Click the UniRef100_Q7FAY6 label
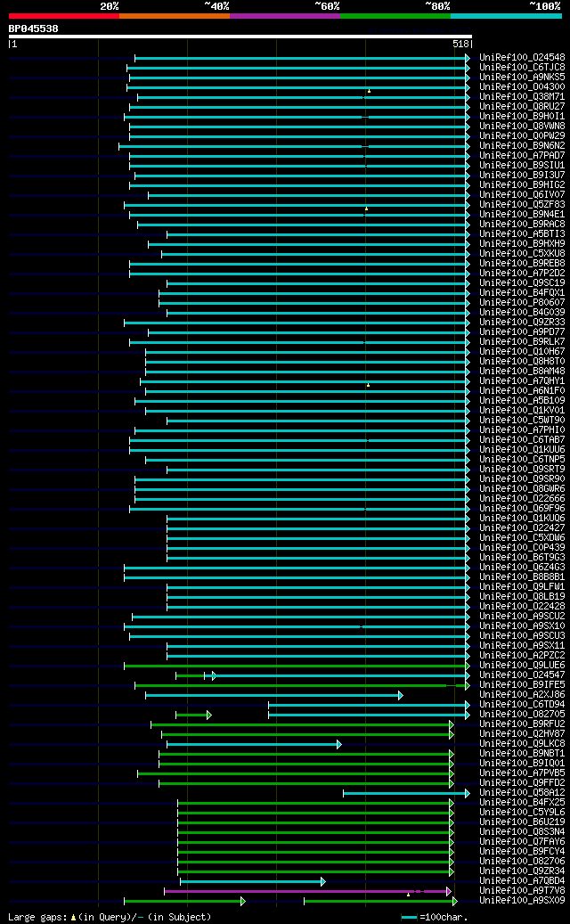Image resolution: width=570 pixels, height=924 pixels. click(522, 841)
